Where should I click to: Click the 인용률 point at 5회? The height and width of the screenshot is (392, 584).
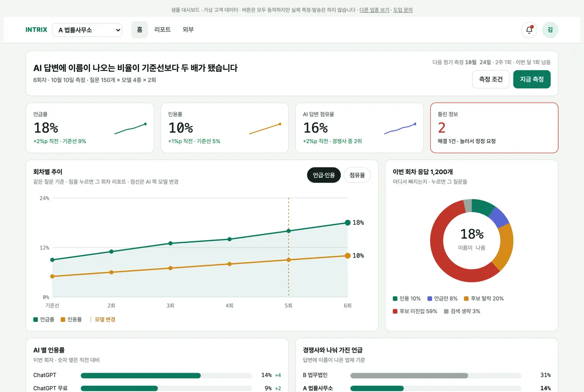(x=289, y=260)
